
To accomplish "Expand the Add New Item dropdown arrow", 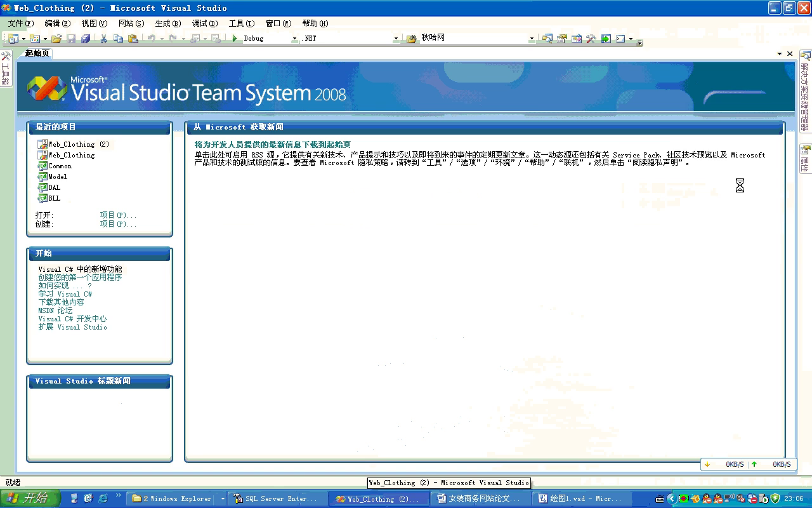I will click(44, 39).
